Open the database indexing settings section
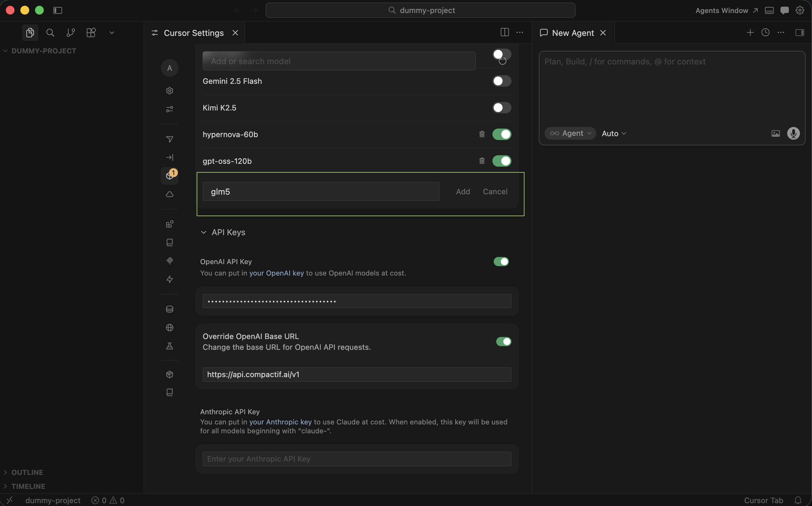Screen dimensions: 812x506 169,309
